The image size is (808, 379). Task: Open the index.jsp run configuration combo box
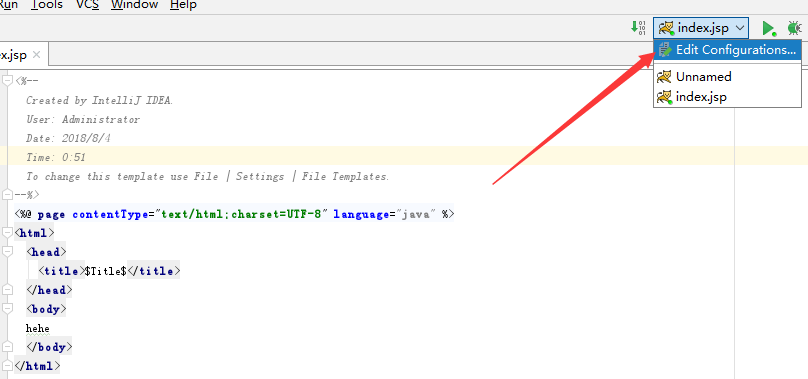[x=701, y=28]
